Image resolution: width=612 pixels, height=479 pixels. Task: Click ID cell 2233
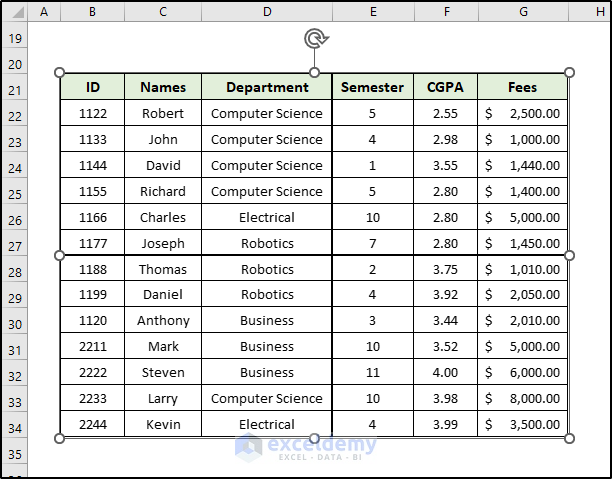click(93, 398)
